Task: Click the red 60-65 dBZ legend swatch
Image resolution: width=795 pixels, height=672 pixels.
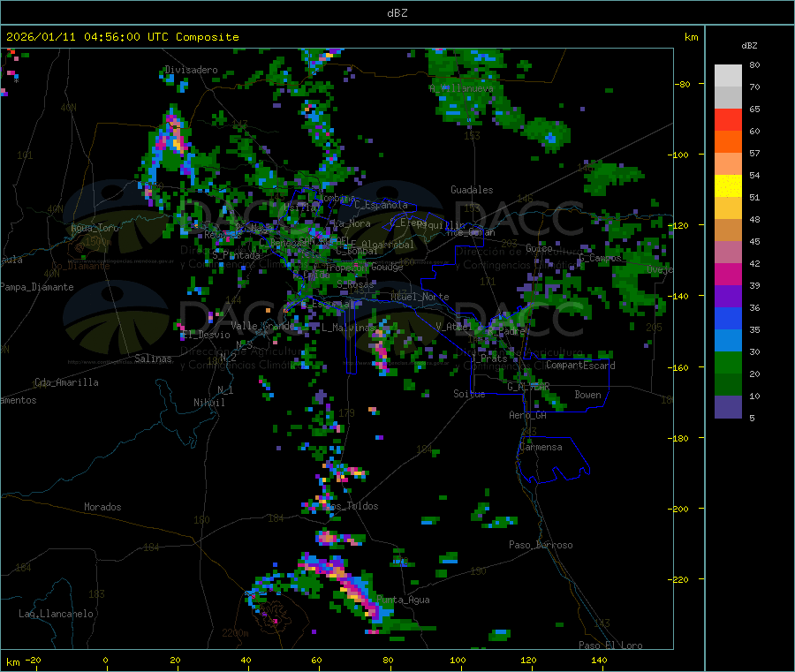Action: point(728,120)
